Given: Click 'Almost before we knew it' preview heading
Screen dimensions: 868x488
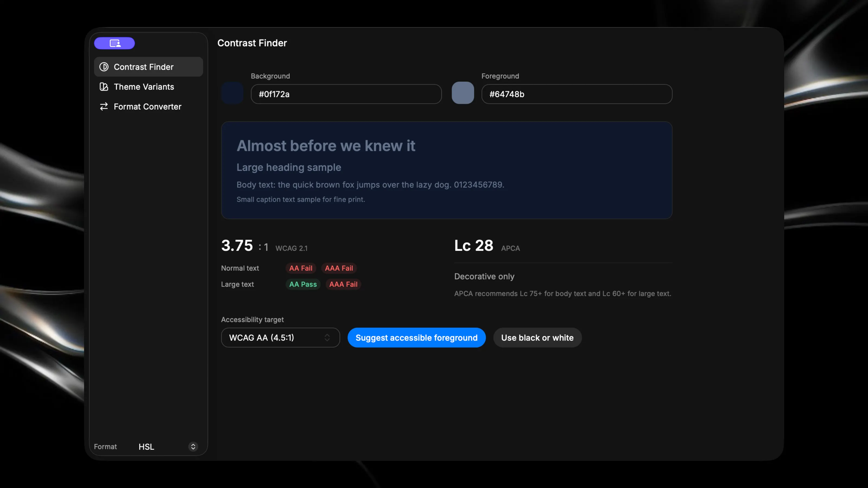Looking at the screenshot, I should pyautogui.click(x=326, y=146).
